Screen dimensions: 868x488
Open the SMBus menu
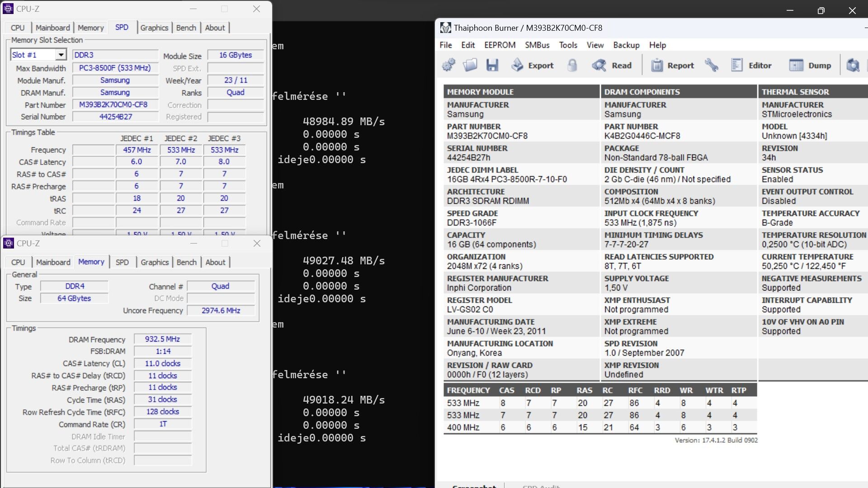[x=537, y=45]
